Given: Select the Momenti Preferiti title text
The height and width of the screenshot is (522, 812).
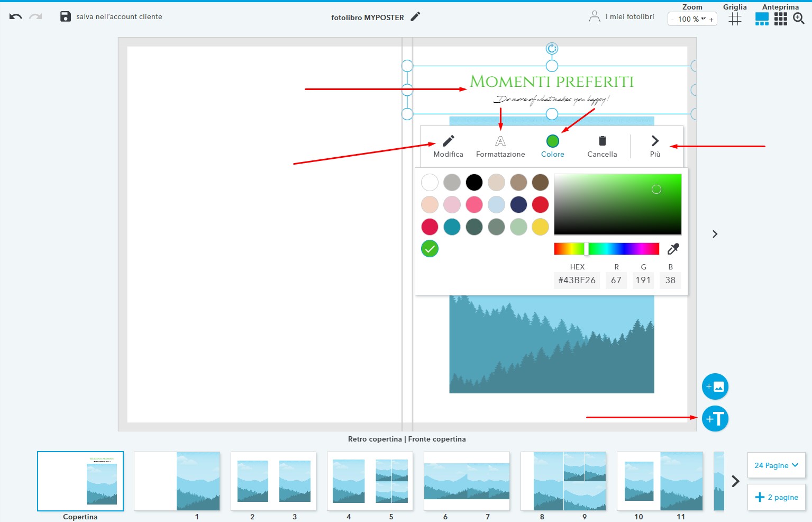Looking at the screenshot, I should coord(552,82).
